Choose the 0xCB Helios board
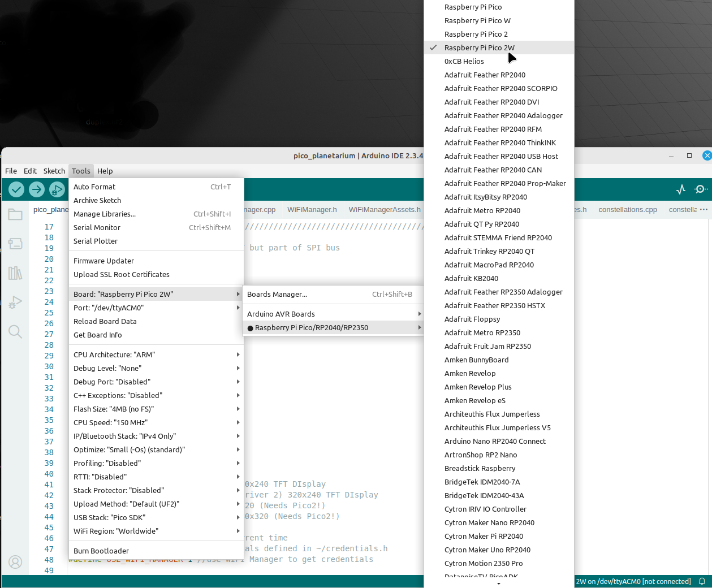Screen dimensions: 712x588 click(499, 61)
